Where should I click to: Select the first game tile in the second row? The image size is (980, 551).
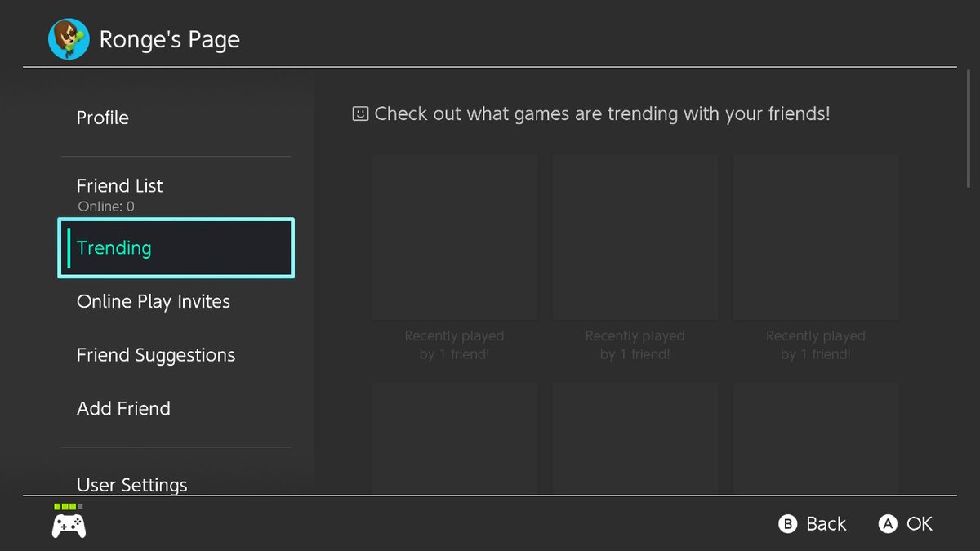click(455, 438)
